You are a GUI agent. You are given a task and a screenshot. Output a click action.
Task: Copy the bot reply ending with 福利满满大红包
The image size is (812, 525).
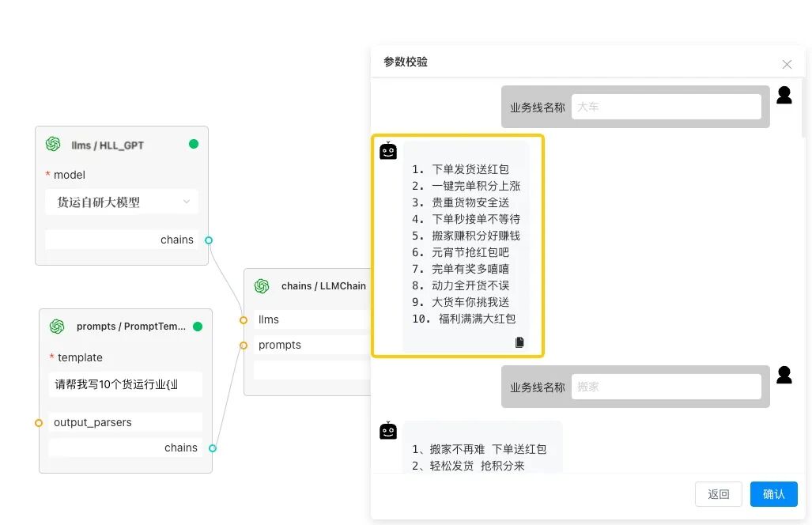click(519, 342)
